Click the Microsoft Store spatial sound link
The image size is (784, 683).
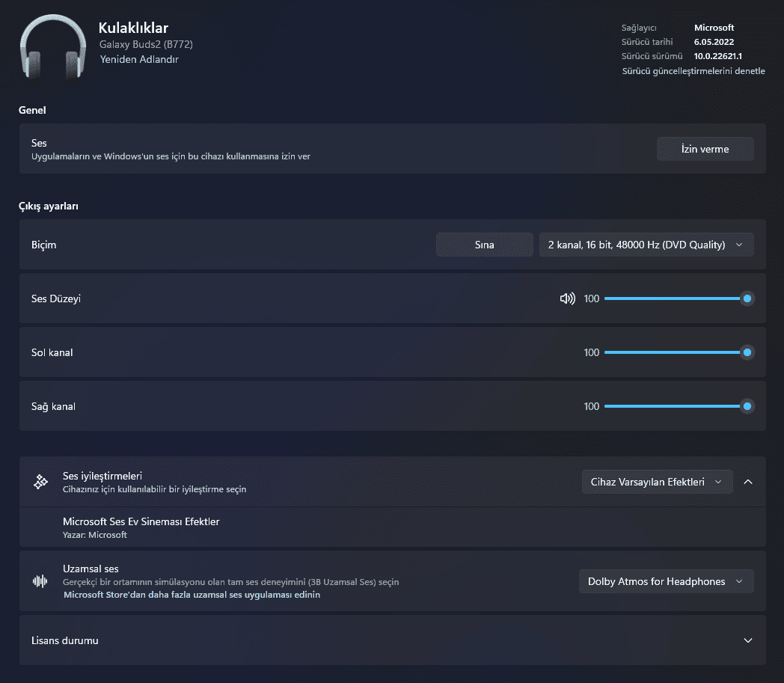pyautogui.click(x=192, y=595)
